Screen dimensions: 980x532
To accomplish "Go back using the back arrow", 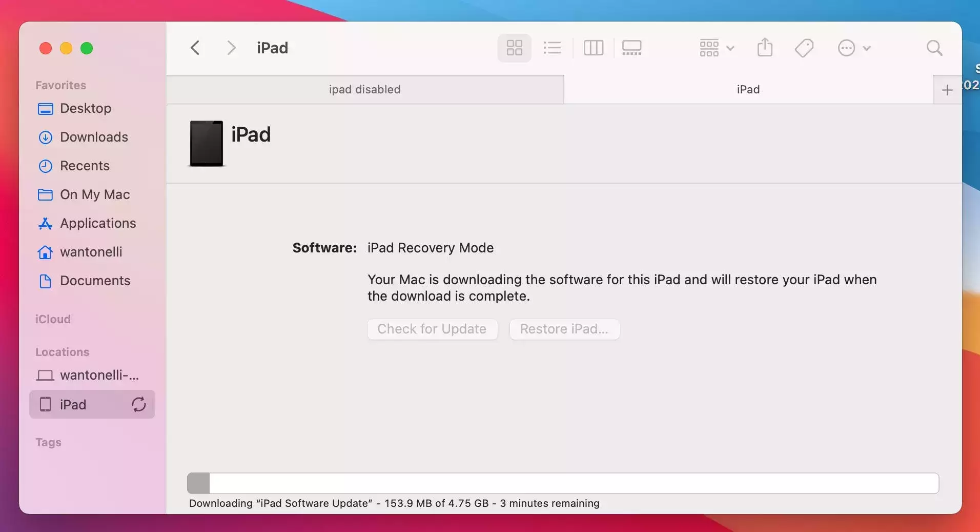I will (195, 48).
